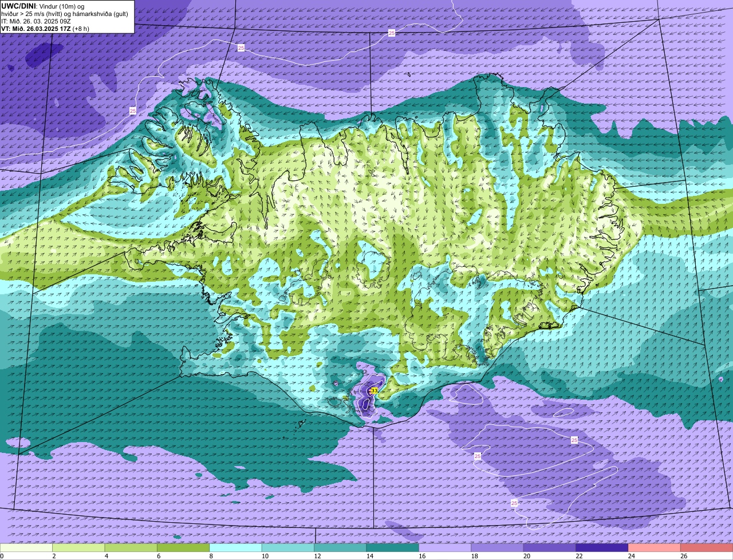Pick the pale cream 0–2 legend swatch
Viewport: 733px width, 560px height.
pos(26,547)
